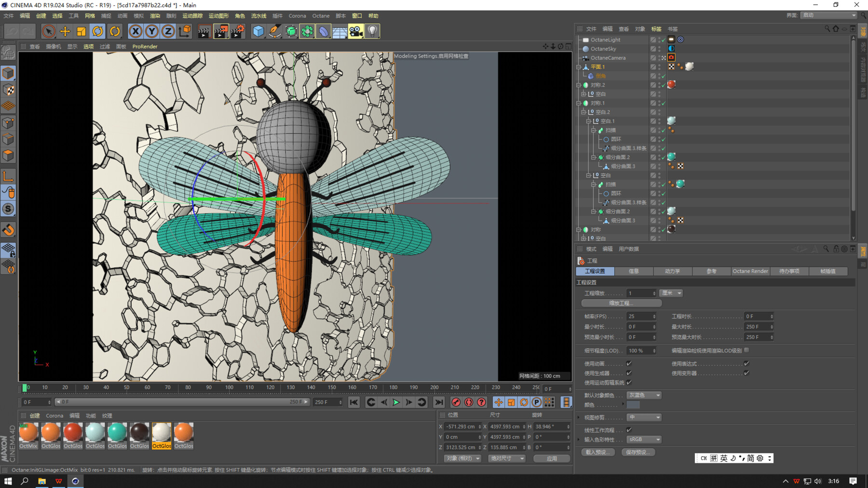Select the red OctGlos material ball

point(73,436)
